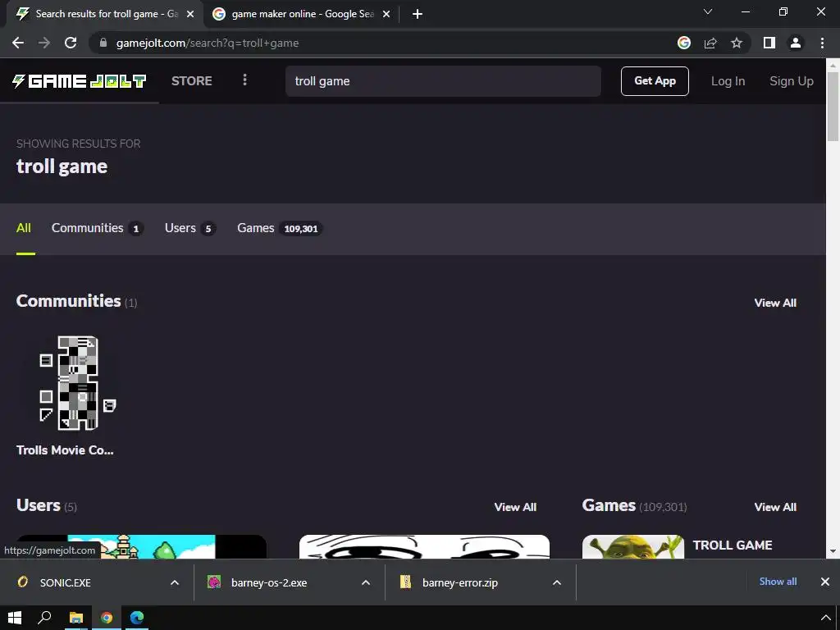The width and height of the screenshot is (840, 630).
Task: Click the scrollbar down arrow
Action: pos(833,550)
